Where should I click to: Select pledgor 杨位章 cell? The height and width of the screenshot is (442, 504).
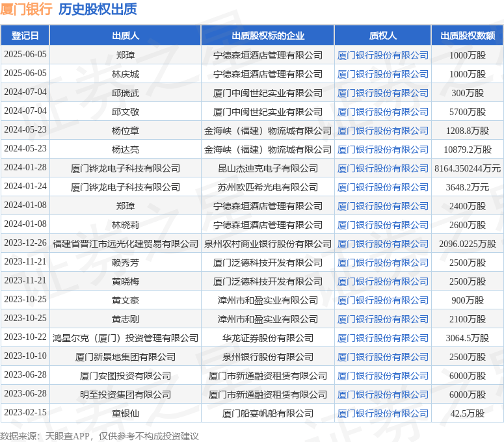[126, 131]
